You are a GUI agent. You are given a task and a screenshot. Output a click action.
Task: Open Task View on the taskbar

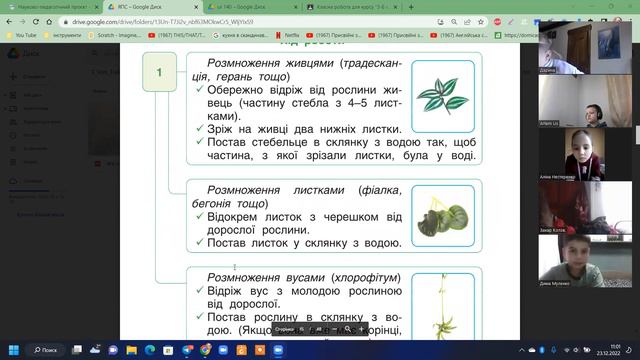tap(77, 350)
